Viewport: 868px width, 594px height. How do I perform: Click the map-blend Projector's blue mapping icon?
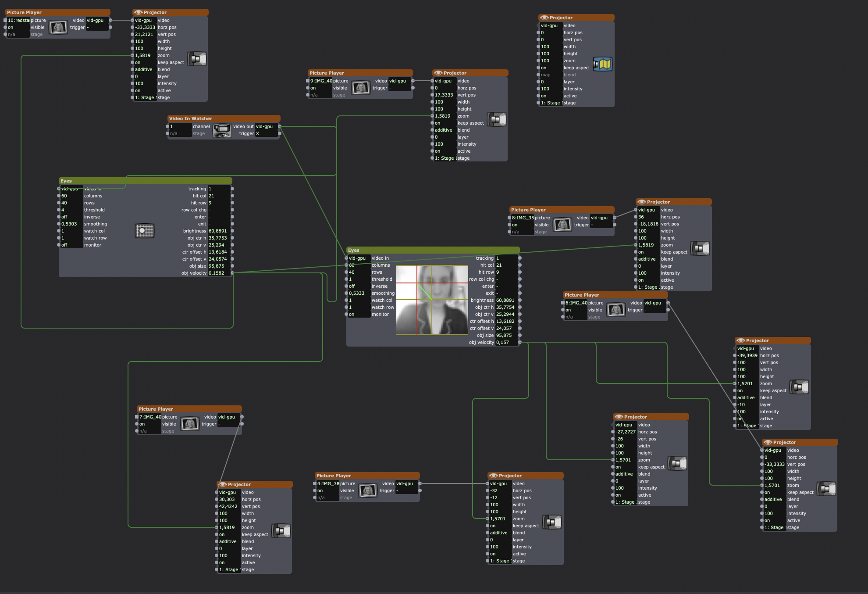(603, 64)
